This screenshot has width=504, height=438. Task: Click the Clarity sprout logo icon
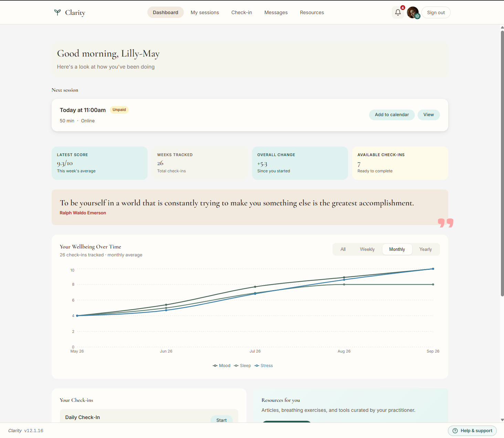[57, 12]
